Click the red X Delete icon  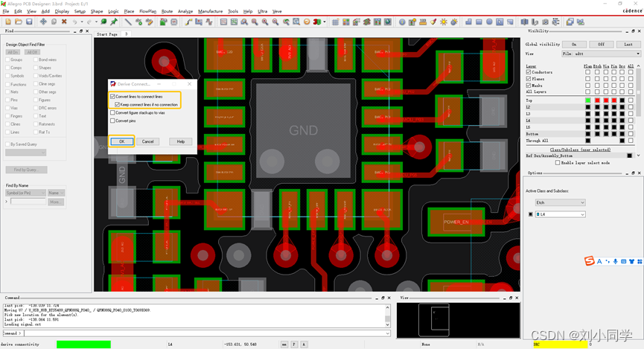click(x=64, y=22)
